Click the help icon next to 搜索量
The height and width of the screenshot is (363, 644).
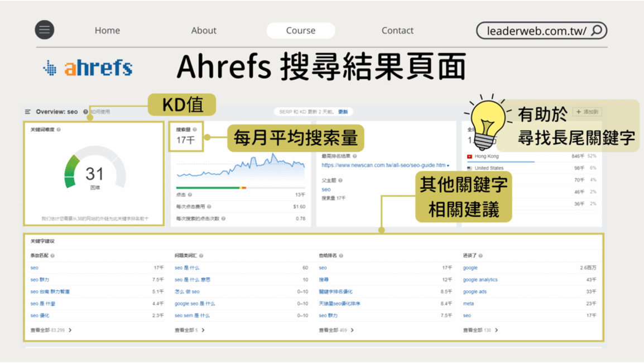point(194,129)
